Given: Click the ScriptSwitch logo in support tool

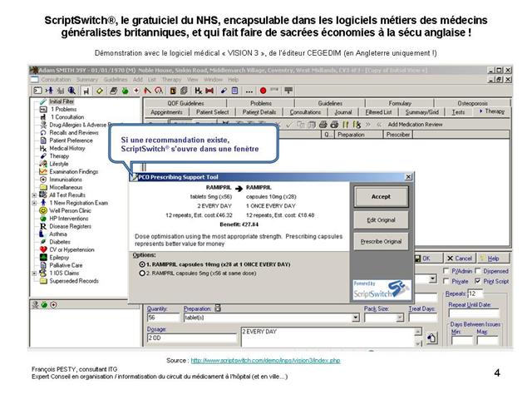Looking at the screenshot, I should (x=382, y=290).
